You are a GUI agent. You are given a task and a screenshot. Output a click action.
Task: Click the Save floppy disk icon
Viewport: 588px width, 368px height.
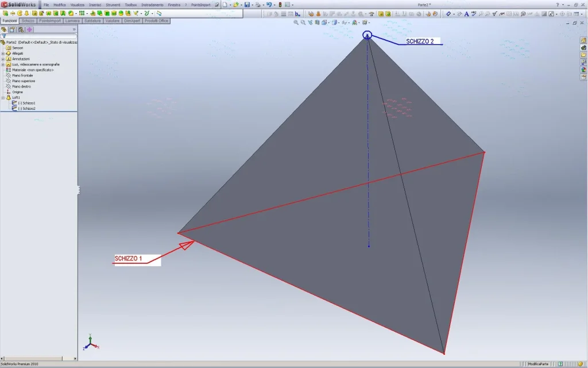(247, 5)
